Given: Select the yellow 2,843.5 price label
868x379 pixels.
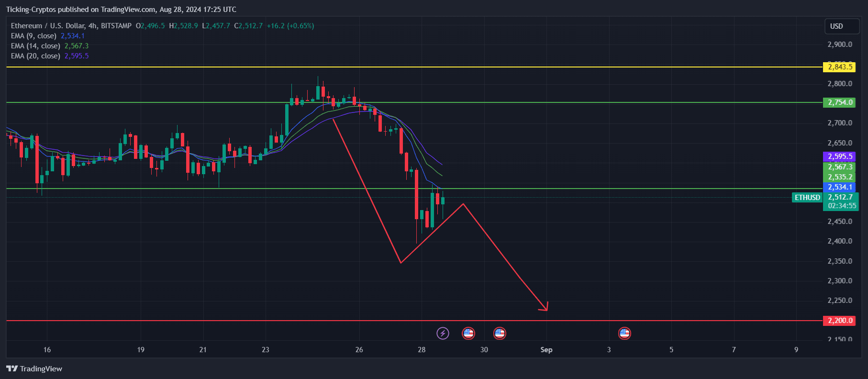Looking at the screenshot, I should 839,67.
